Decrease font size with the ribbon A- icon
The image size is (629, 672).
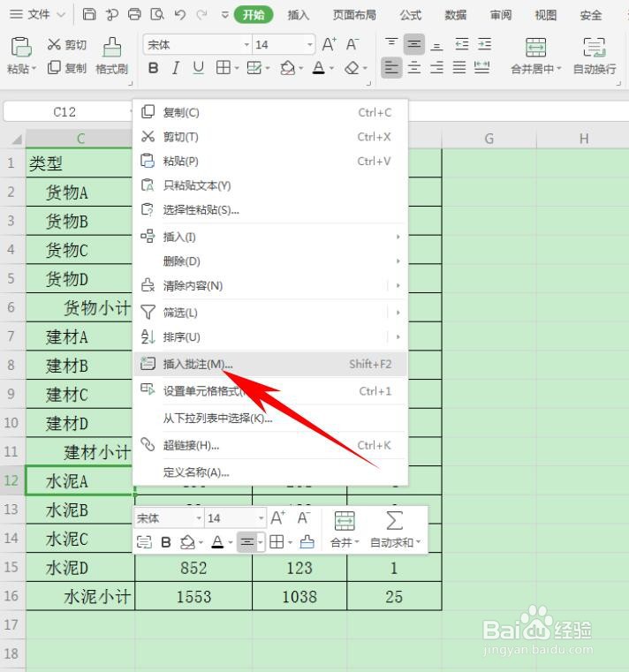(352, 44)
